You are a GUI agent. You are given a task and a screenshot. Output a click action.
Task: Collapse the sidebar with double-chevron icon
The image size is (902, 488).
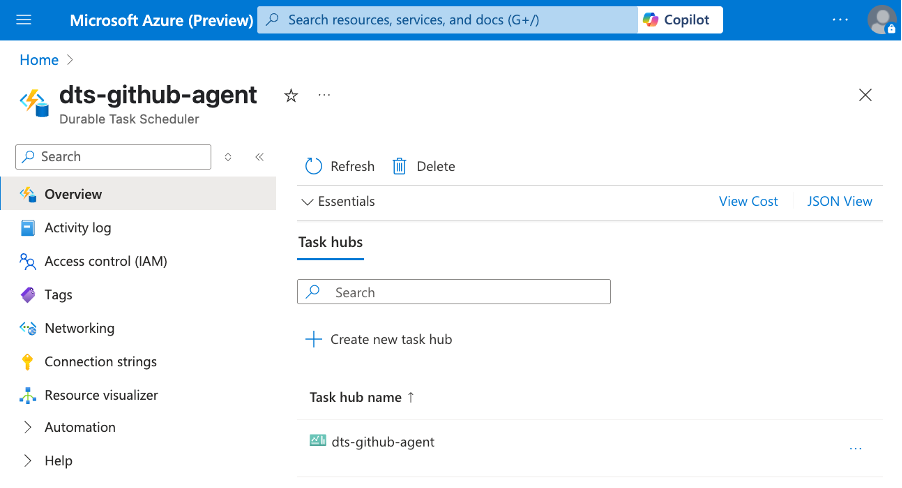(x=259, y=157)
